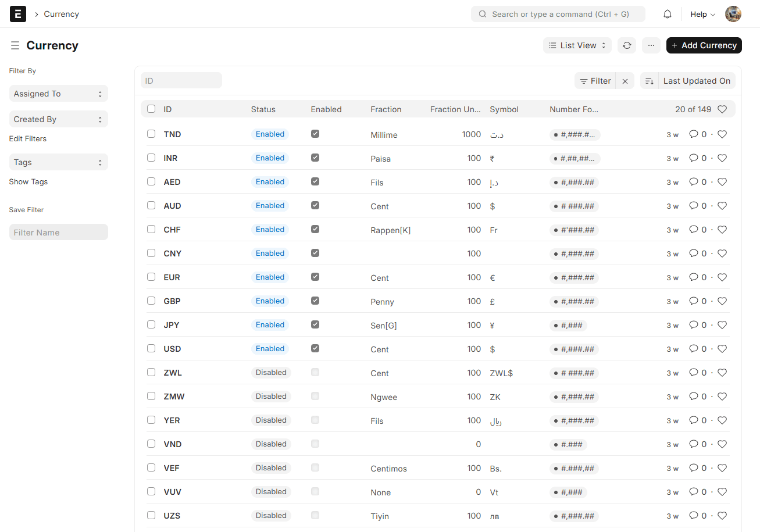This screenshot has height=532, width=760.
Task: Open the user avatar menu
Action: pos(733,14)
